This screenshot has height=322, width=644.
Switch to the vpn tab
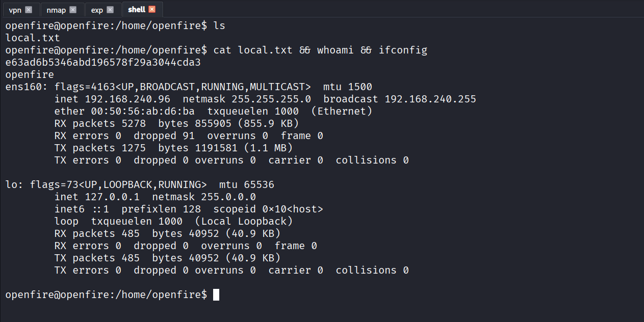click(x=15, y=10)
